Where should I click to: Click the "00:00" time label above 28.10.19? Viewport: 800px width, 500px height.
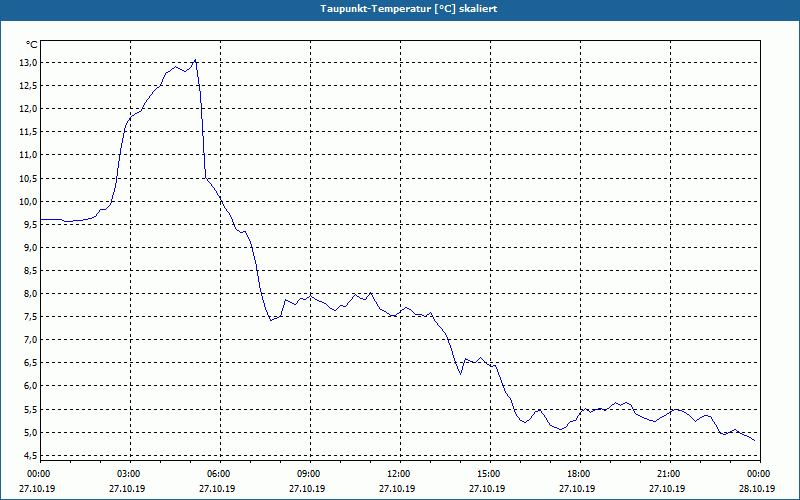point(759,474)
